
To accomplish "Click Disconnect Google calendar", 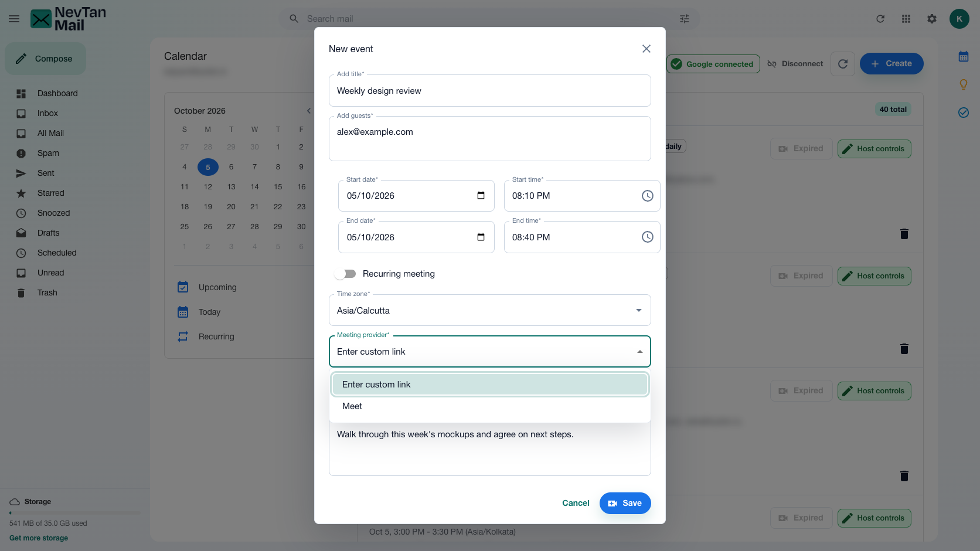I will click(x=795, y=64).
